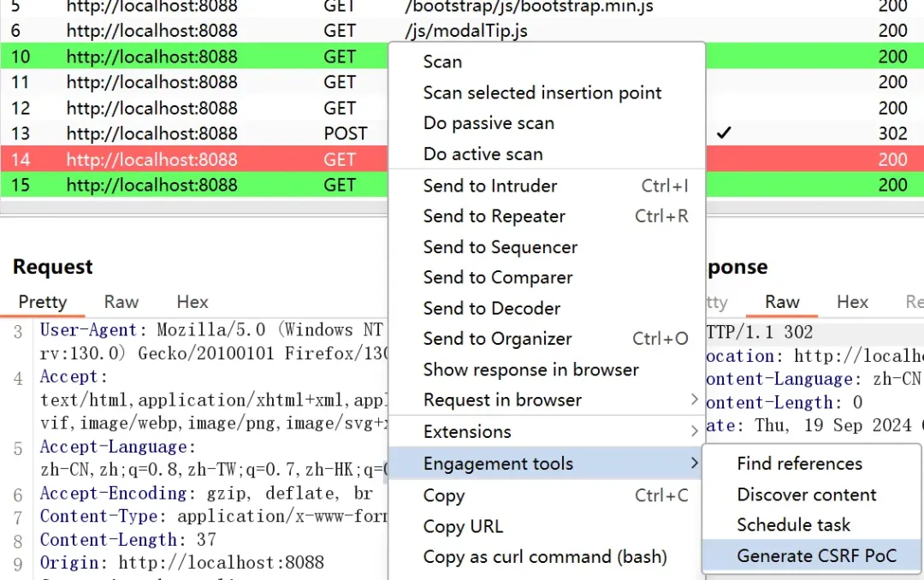
Task: Send the request to Decoder
Action: tap(492, 308)
